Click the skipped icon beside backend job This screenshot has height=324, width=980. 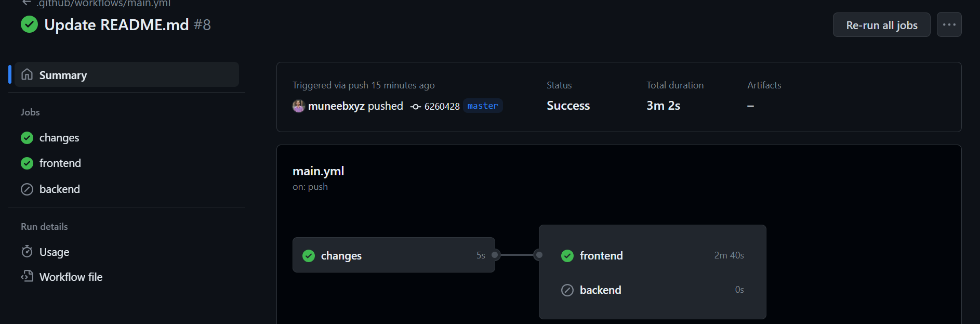(x=27, y=189)
